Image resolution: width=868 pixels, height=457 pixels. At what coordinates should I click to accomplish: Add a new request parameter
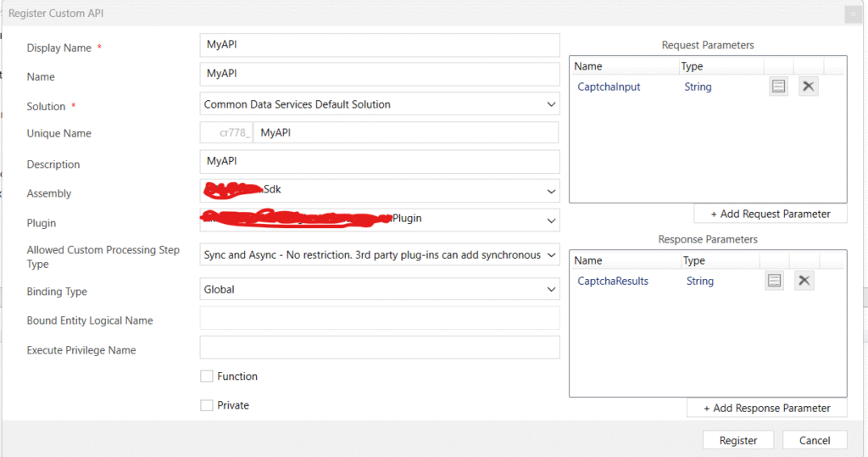pos(770,214)
